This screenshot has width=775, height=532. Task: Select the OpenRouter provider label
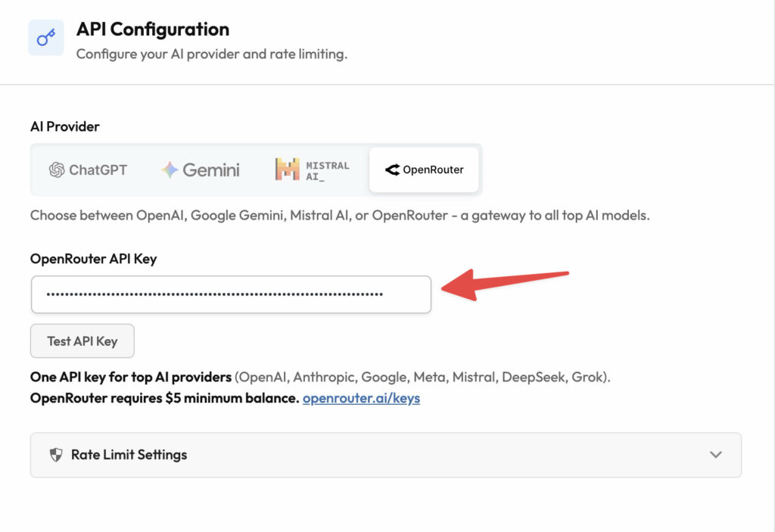432,170
